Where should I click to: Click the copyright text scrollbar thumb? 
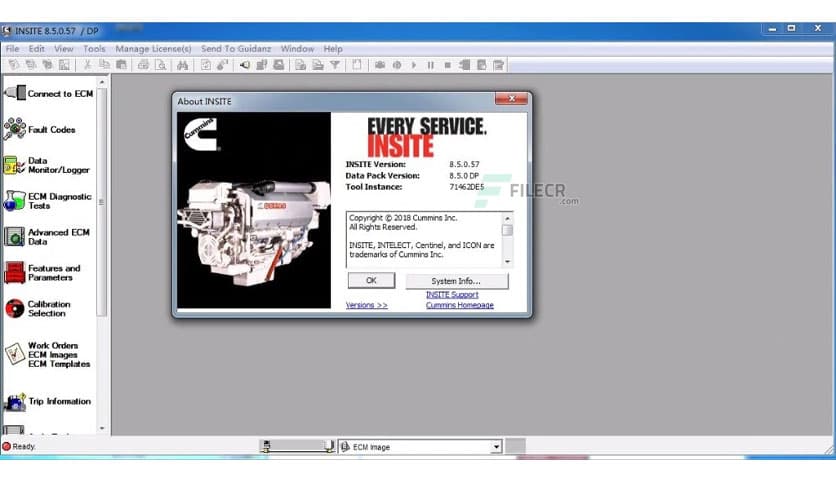click(x=507, y=230)
